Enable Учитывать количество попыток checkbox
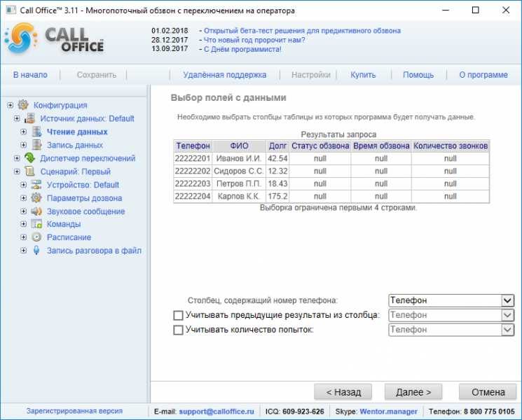Viewport: 522px width, 420px height. [x=178, y=330]
